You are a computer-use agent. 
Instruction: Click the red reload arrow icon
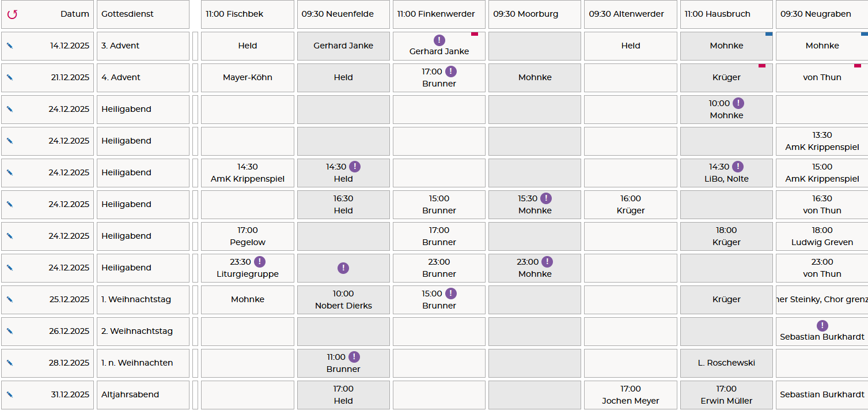point(12,14)
